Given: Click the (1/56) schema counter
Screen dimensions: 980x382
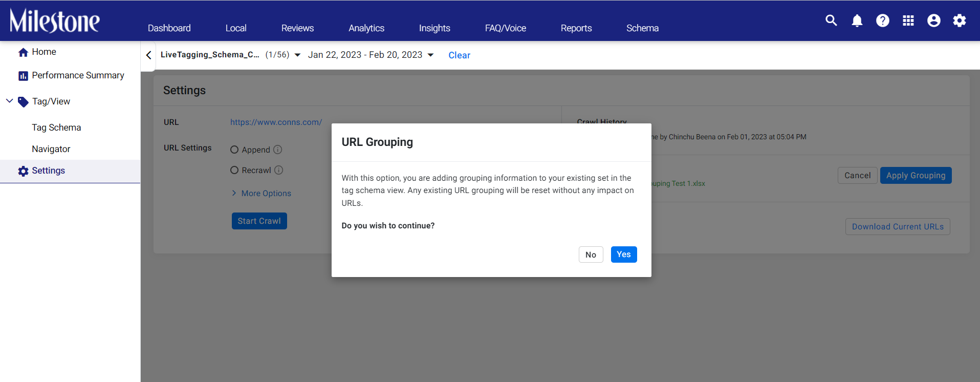Looking at the screenshot, I should [277, 55].
